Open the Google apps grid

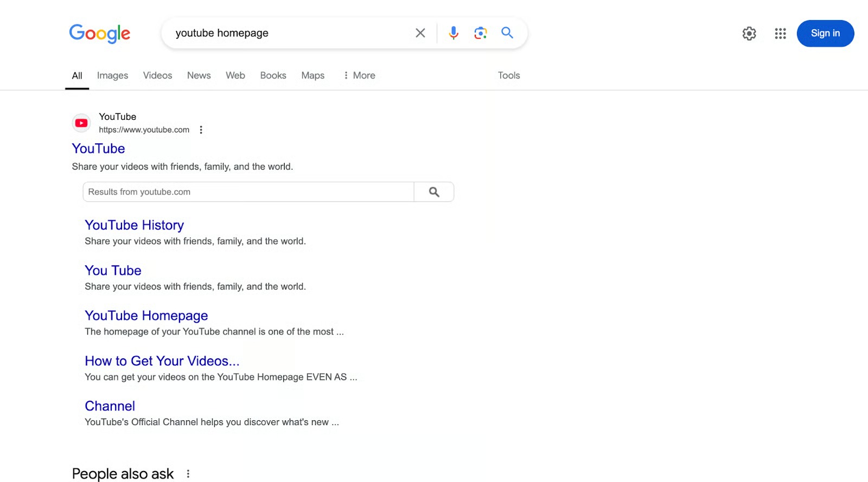coord(780,34)
